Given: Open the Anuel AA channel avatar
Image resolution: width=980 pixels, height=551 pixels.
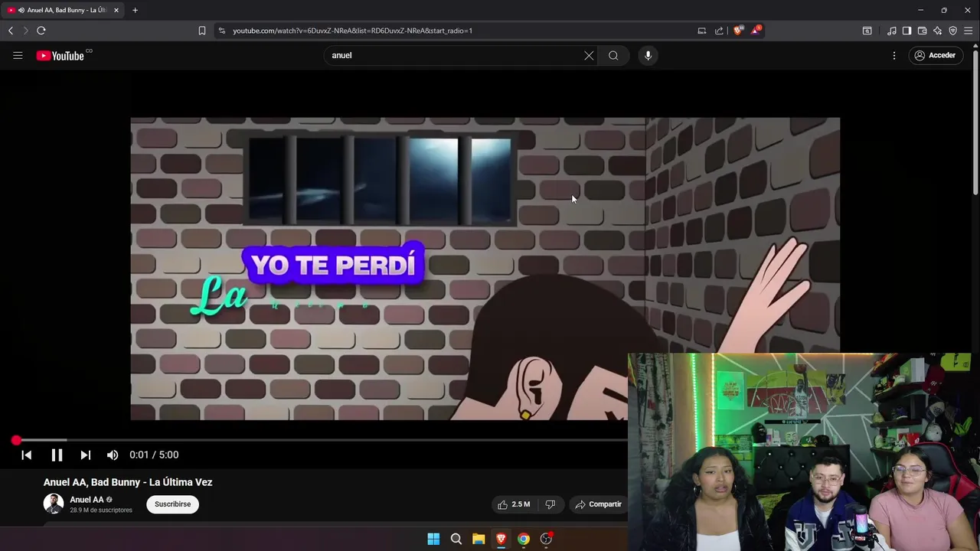Looking at the screenshot, I should [54, 504].
